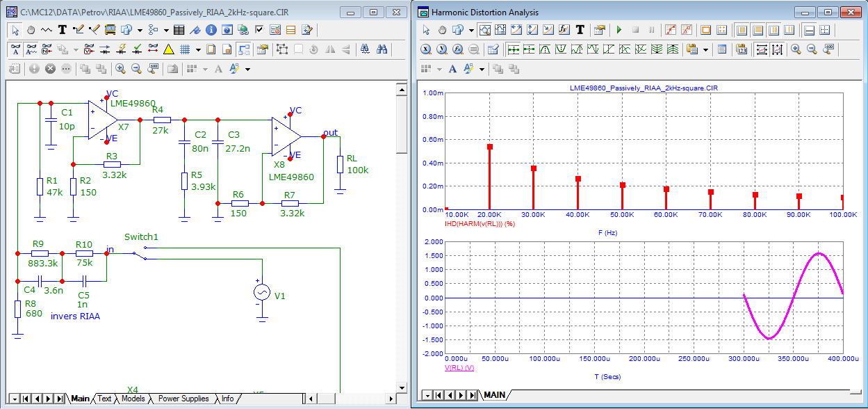Click the schematic vertical scrollbar down arrow
The image size is (868, 409).
(x=401, y=387)
